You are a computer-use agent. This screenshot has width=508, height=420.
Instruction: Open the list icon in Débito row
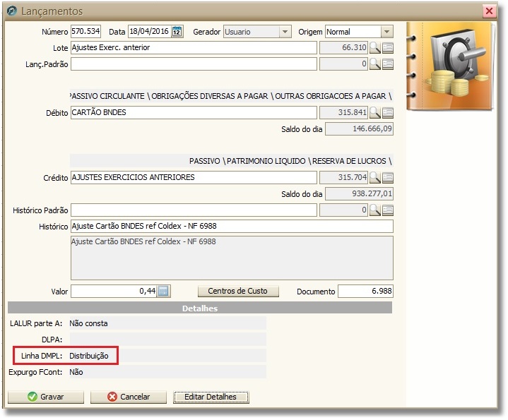pyautogui.click(x=388, y=113)
